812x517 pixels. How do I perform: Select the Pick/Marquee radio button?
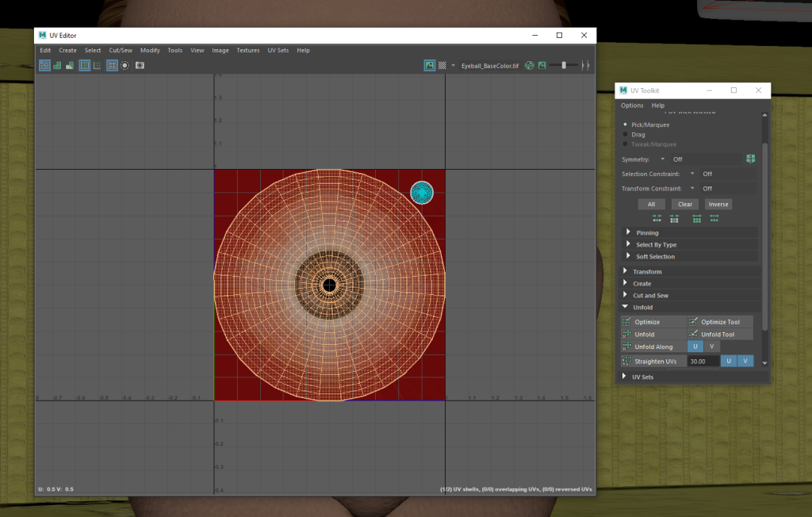[x=625, y=124]
